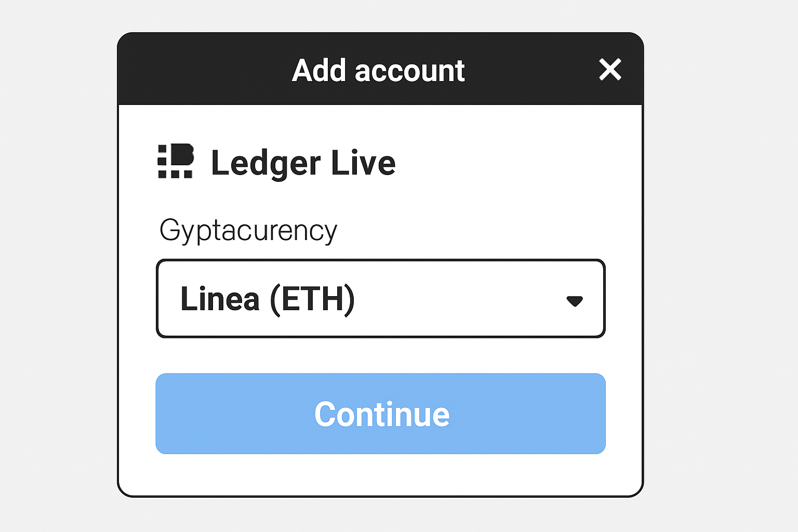Click the Ledger Live heading text

pos(303,163)
